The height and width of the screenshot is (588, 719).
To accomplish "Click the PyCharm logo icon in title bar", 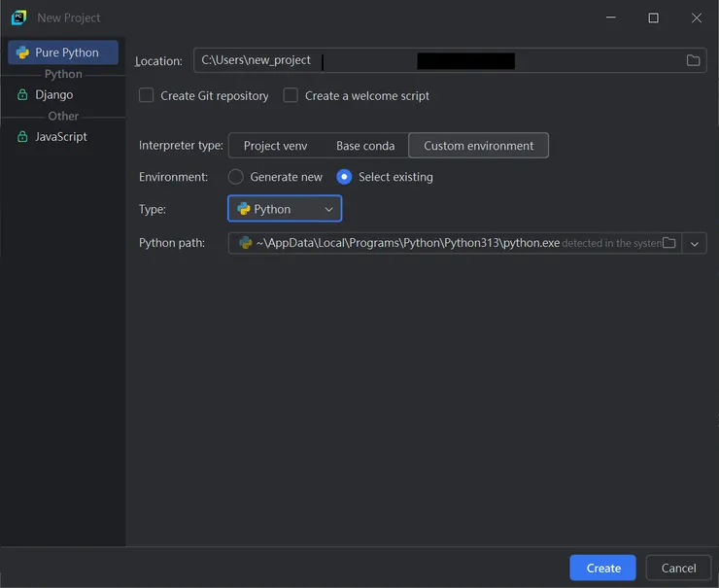I will click(x=18, y=17).
